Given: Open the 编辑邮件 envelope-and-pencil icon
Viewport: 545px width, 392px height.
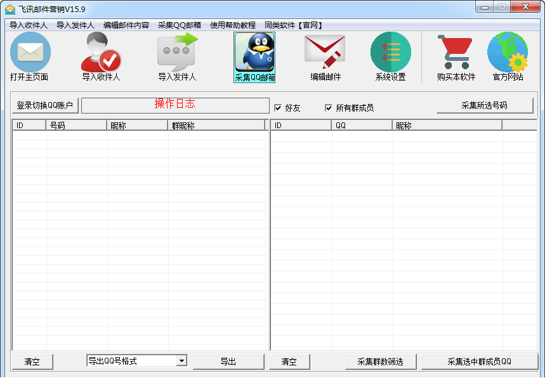Looking at the screenshot, I should pyautogui.click(x=325, y=52).
